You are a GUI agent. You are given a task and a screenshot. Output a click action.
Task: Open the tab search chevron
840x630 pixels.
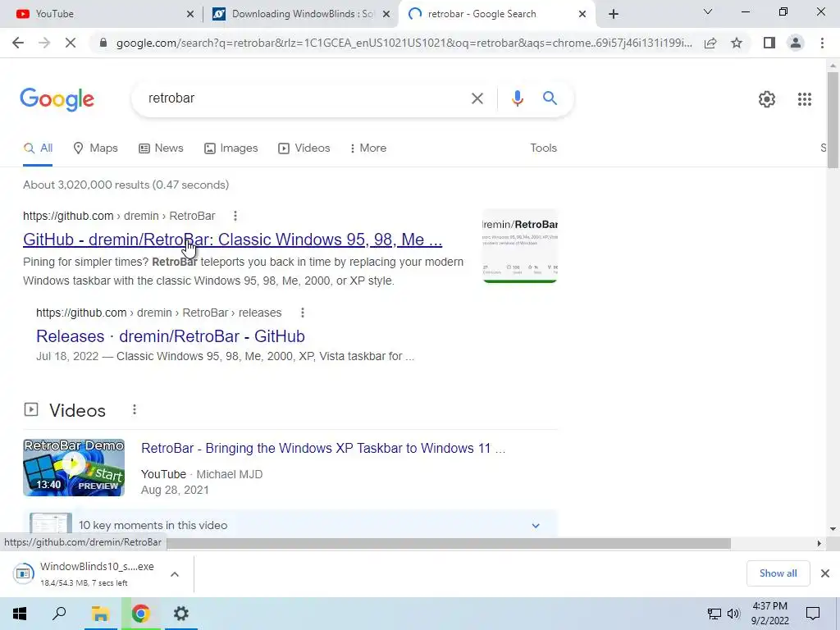coord(708,11)
